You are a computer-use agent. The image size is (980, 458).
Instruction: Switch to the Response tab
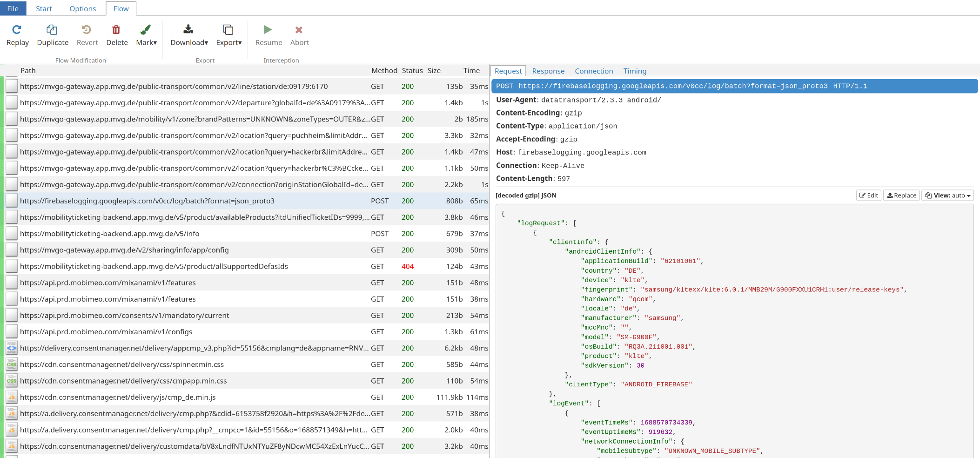point(548,71)
